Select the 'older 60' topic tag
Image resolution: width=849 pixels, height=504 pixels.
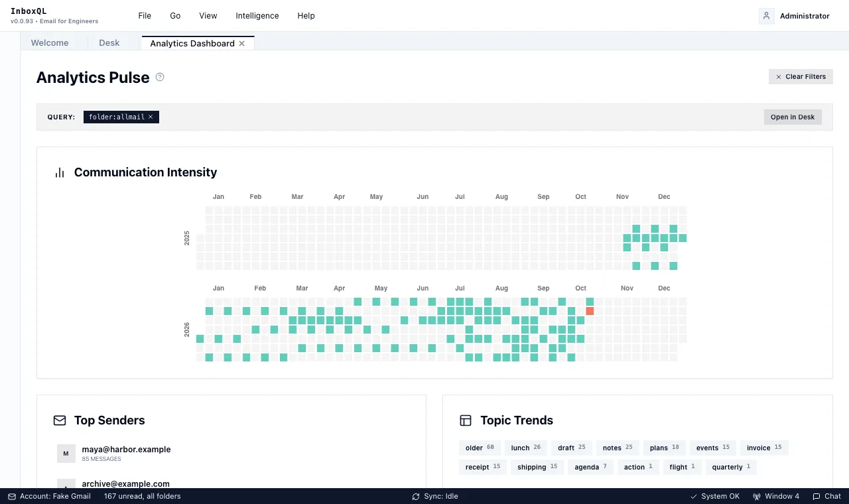pos(480,448)
